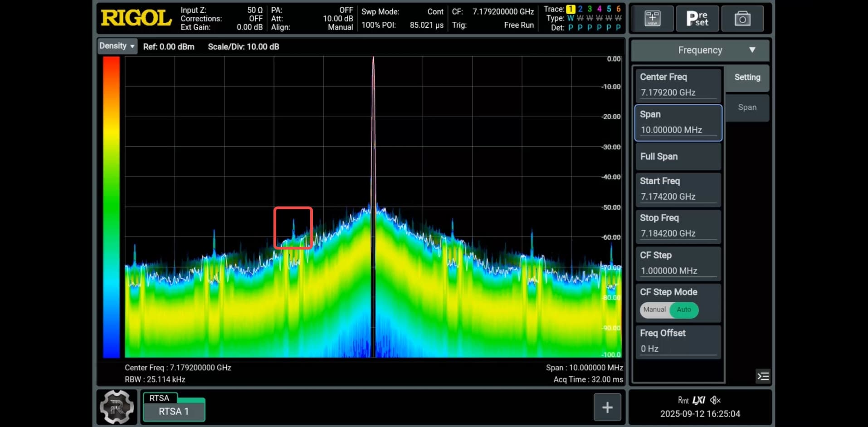Switch to the Setting tab
The image size is (868, 427).
747,78
